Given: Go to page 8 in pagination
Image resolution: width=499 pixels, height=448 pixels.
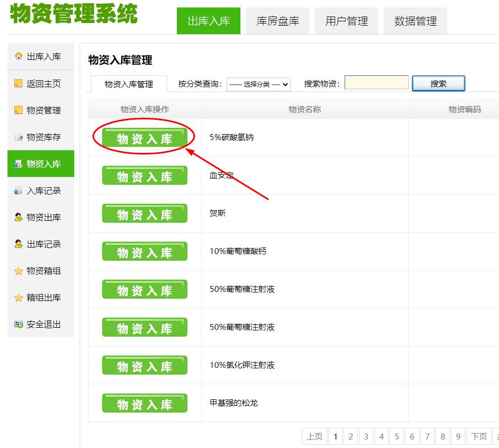Looking at the screenshot, I should (443, 436).
